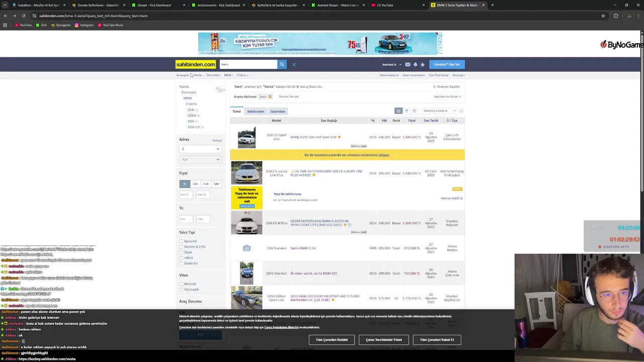Select 320i ED in category tree
The height and width of the screenshot is (362, 644).
pos(194,127)
